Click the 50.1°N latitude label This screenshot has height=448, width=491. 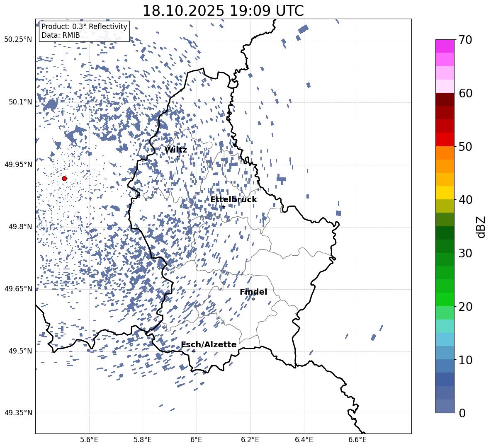tap(20, 102)
